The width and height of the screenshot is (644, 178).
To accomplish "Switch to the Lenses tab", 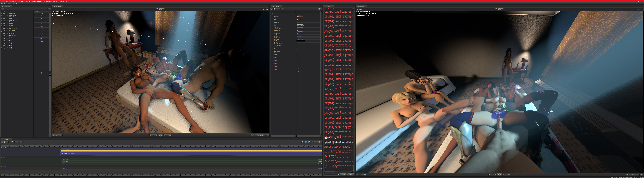I will [42, 12].
